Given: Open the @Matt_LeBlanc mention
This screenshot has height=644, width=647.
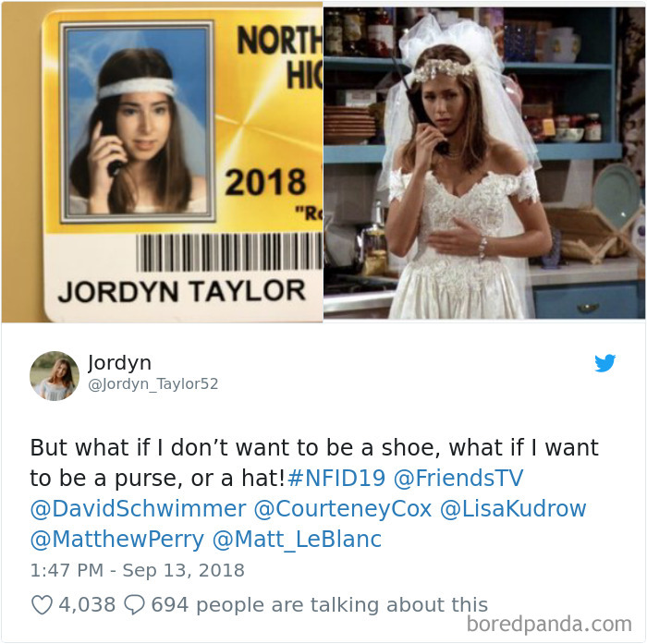Looking at the screenshot, I should click(x=297, y=539).
